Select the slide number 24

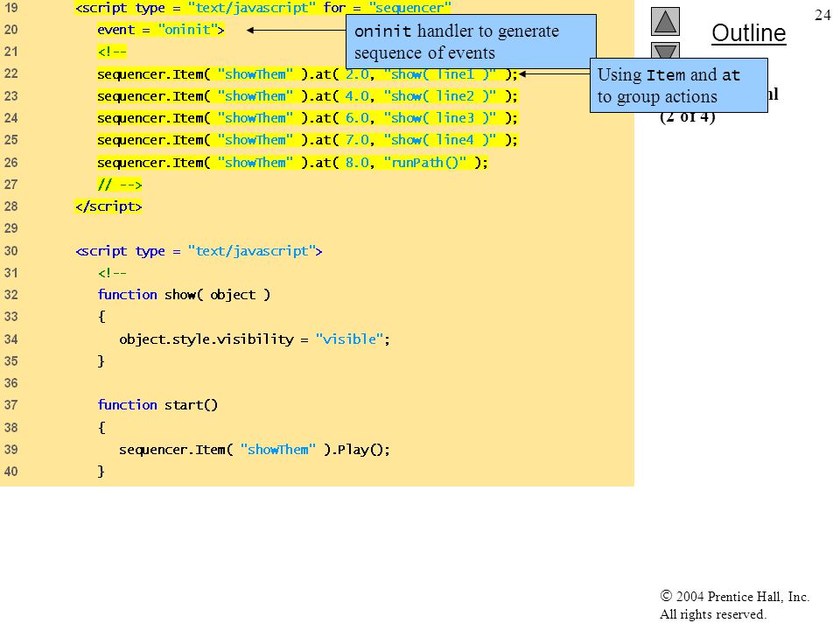(x=822, y=15)
